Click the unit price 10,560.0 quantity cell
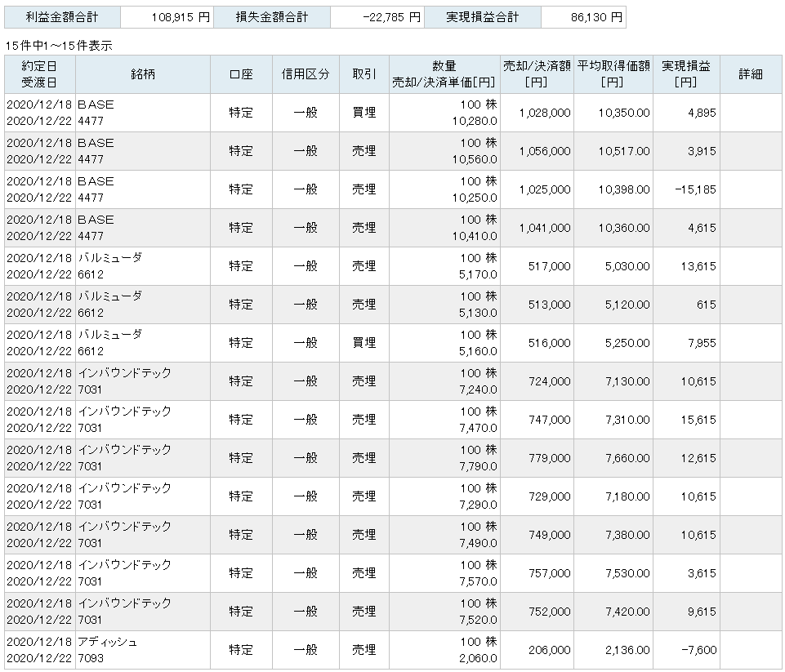 click(444, 151)
